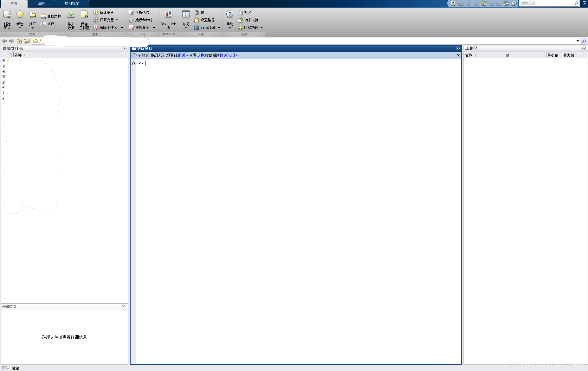Click the New Script (新建脚本) icon
This screenshot has height=371, width=588.
[x=7, y=15]
